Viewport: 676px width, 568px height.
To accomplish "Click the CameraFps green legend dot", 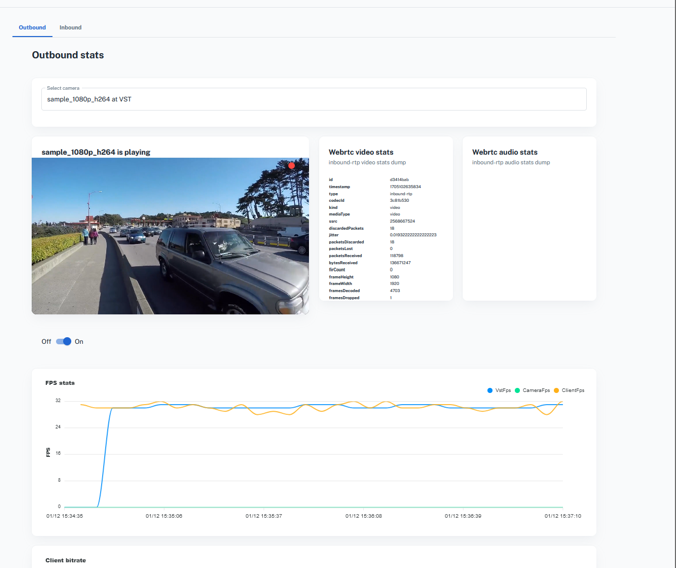I will pos(518,390).
